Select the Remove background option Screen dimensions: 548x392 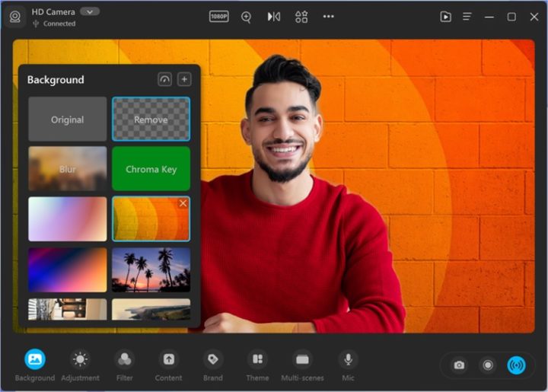151,120
